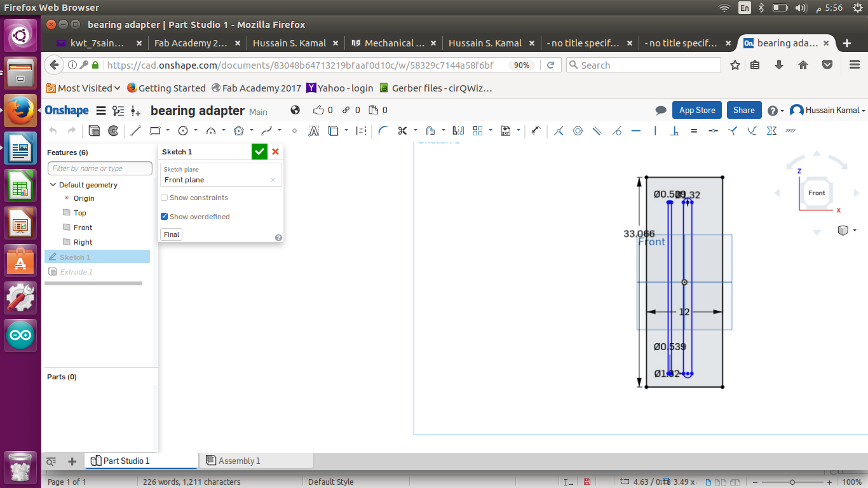Apply the Equal constraint
868x488 pixels.
click(694, 131)
